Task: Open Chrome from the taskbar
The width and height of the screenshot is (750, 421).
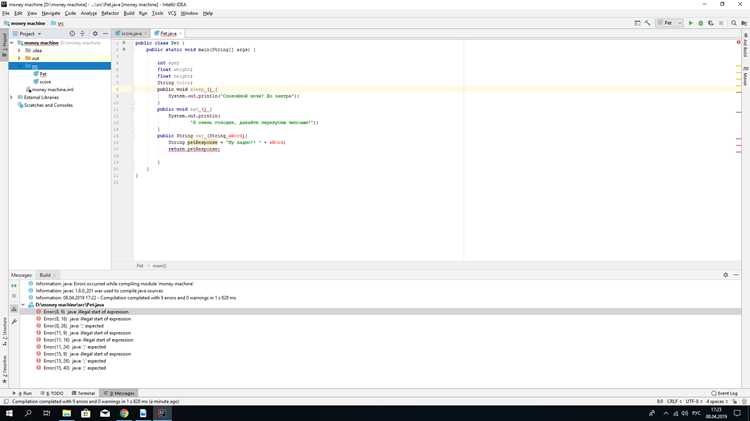Action: point(124,413)
